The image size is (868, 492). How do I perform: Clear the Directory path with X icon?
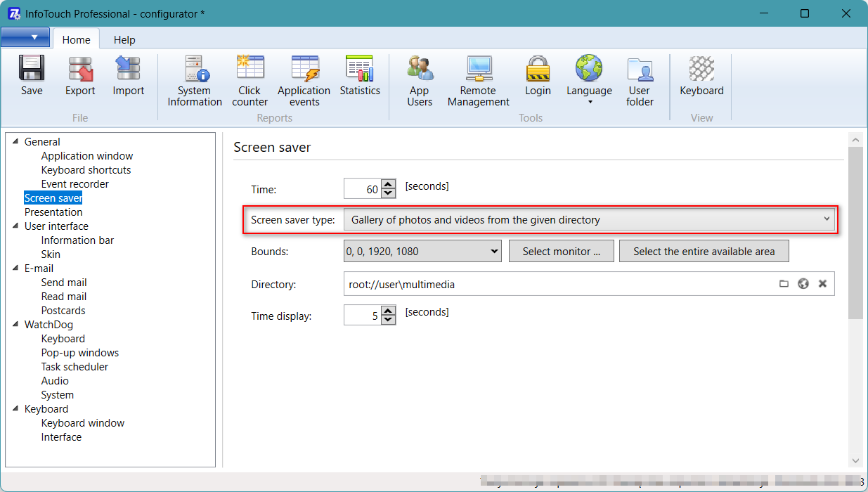822,284
